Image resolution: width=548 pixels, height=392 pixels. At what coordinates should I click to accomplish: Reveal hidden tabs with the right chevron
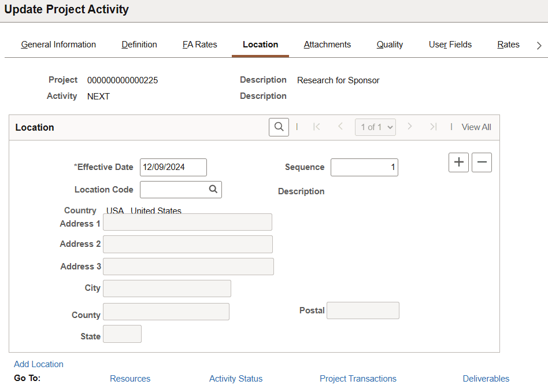click(539, 45)
